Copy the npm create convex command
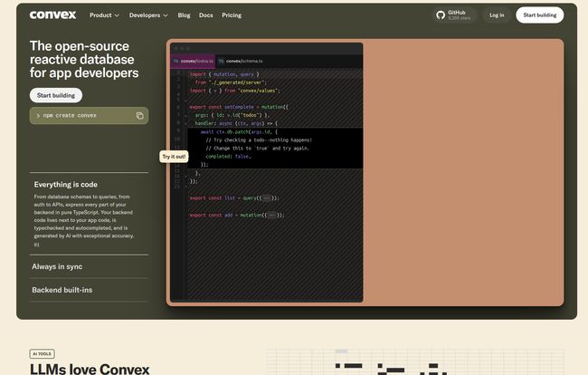The width and height of the screenshot is (588, 375). pos(139,116)
